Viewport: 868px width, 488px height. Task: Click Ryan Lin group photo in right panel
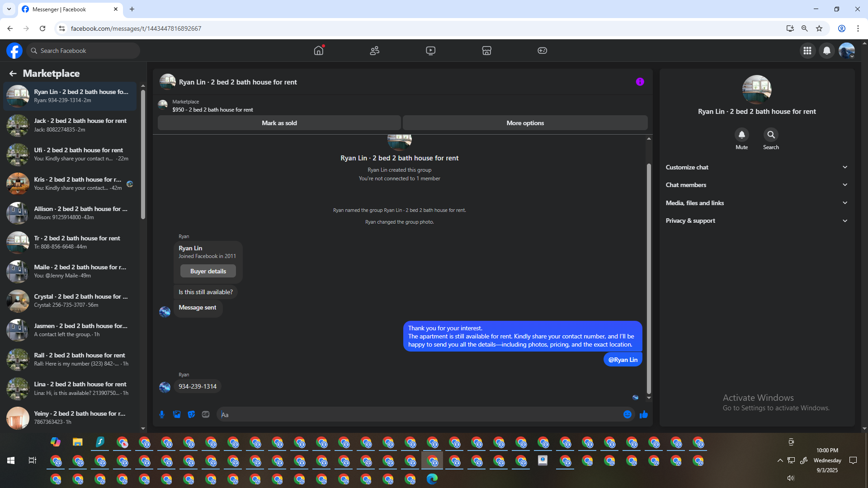coord(757,89)
